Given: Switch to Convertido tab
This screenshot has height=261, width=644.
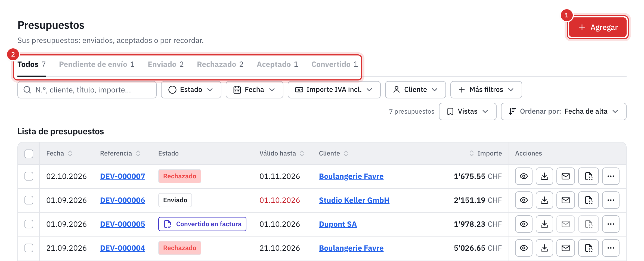Looking at the screenshot, I should tap(335, 64).
